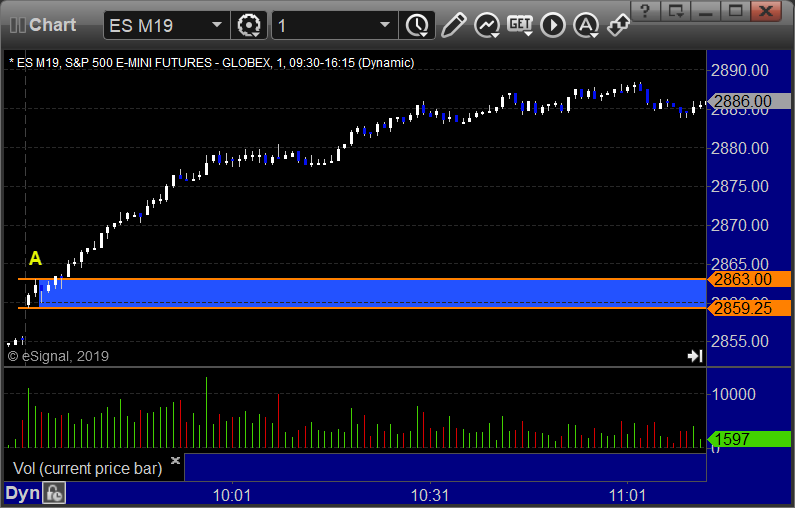This screenshot has height=508, width=795.
Task: Click the GET tools icon
Action: point(520,25)
